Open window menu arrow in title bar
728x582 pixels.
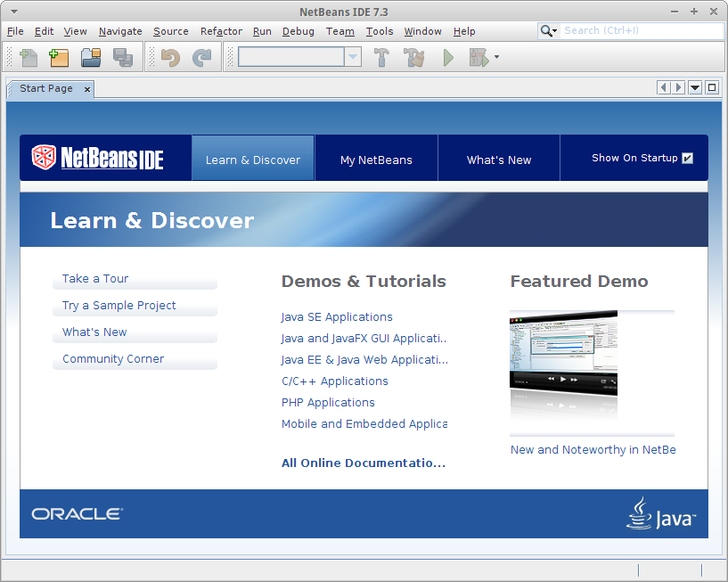14,12
